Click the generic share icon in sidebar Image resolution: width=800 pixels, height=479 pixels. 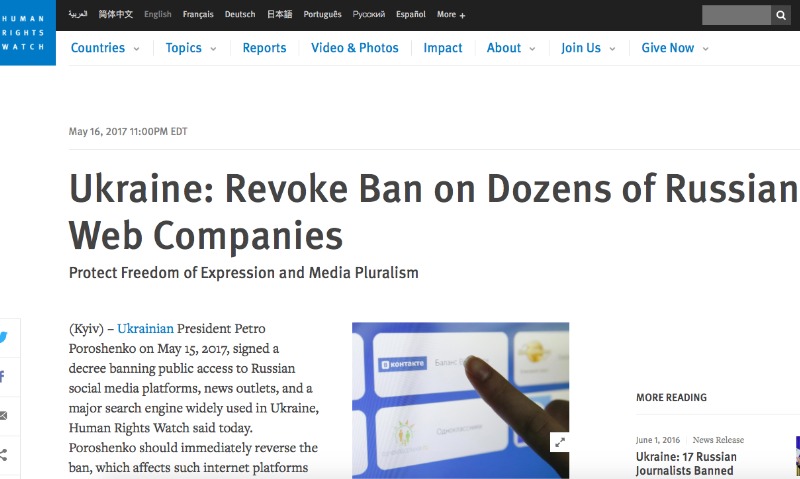tap(4, 455)
